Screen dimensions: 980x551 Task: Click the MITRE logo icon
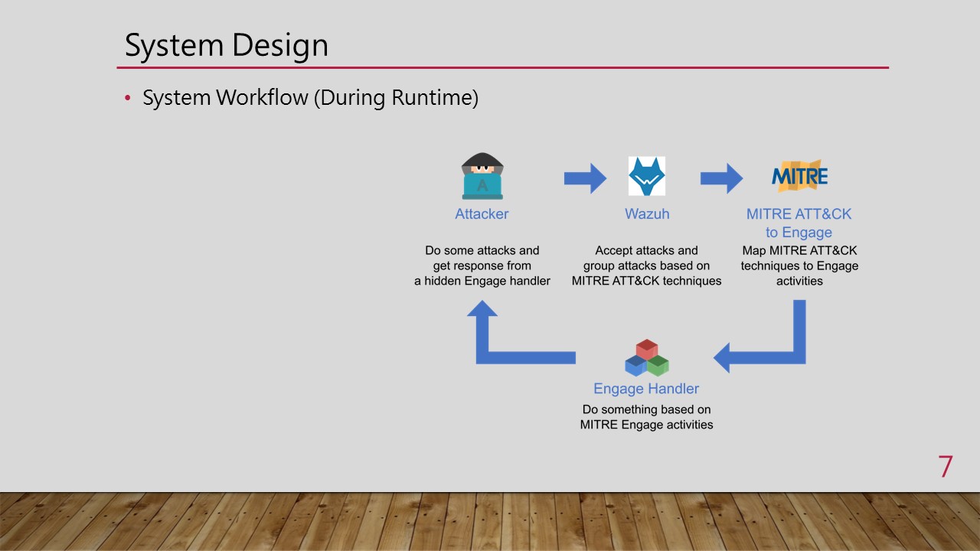800,176
